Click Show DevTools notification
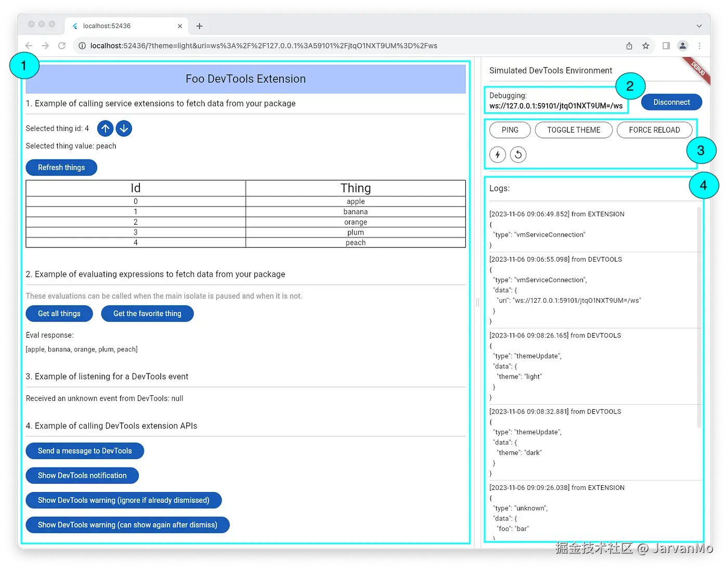Image resolution: width=728 pixels, height=570 pixels. point(82,475)
